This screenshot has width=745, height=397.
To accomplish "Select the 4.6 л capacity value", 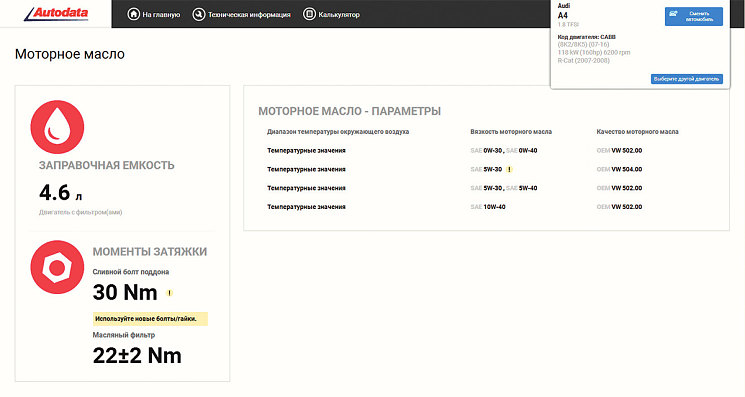I will [x=61, y=193].
